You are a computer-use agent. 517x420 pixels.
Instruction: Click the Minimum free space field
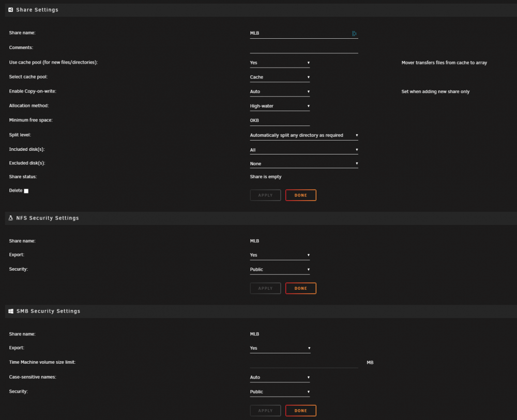tap(280, 121)
